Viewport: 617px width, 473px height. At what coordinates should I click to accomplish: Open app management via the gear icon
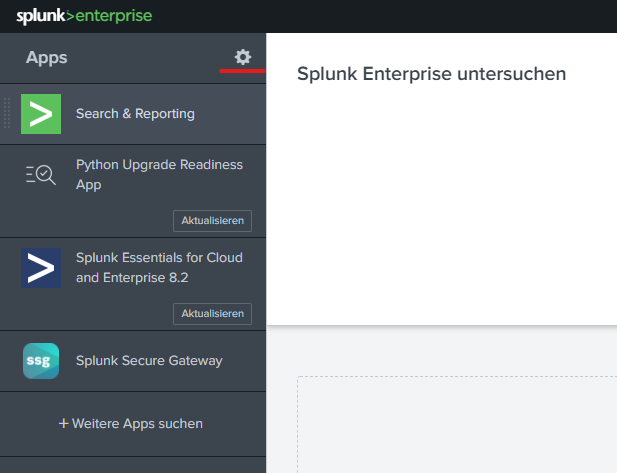point(242,57)
